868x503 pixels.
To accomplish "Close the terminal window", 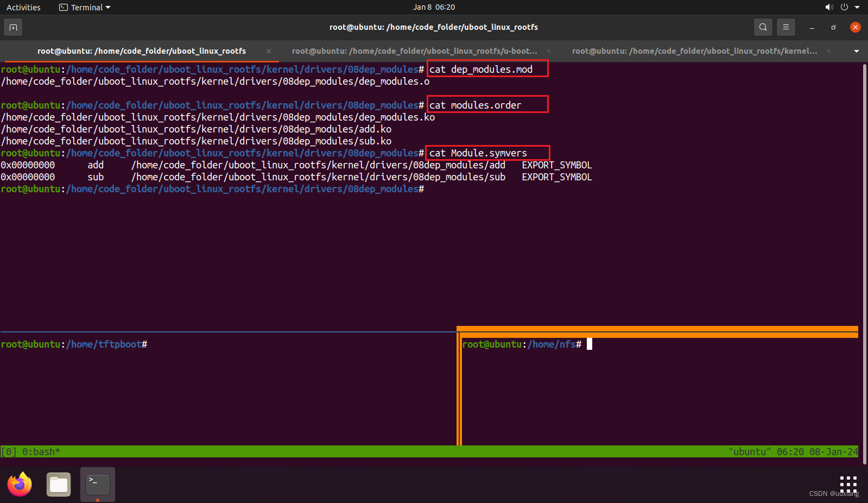I will pyautogui.click(x=856, y=27).
